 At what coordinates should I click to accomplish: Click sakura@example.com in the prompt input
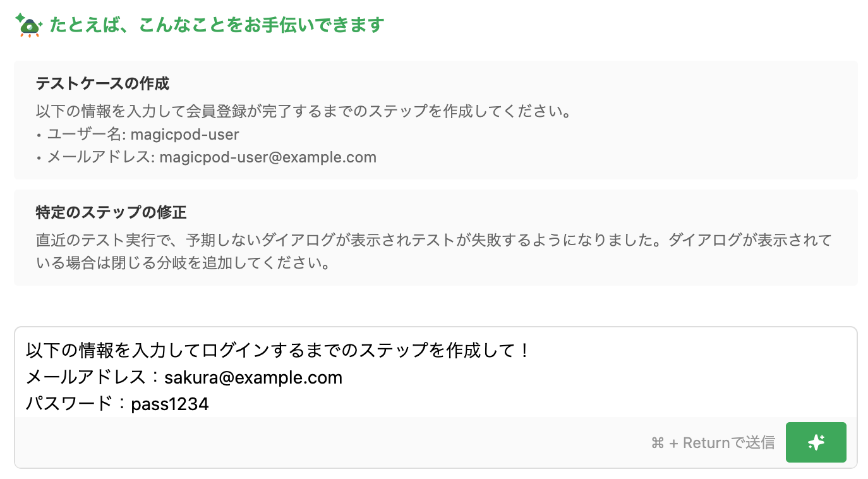[x=253, y=378]
